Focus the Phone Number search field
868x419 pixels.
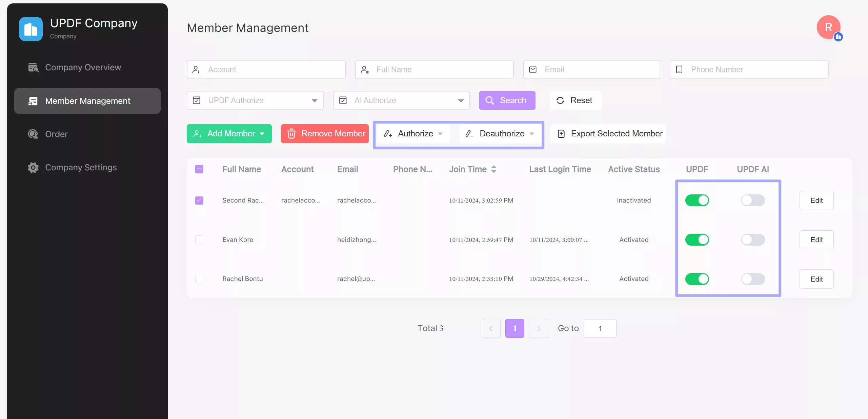click(749, 70)
